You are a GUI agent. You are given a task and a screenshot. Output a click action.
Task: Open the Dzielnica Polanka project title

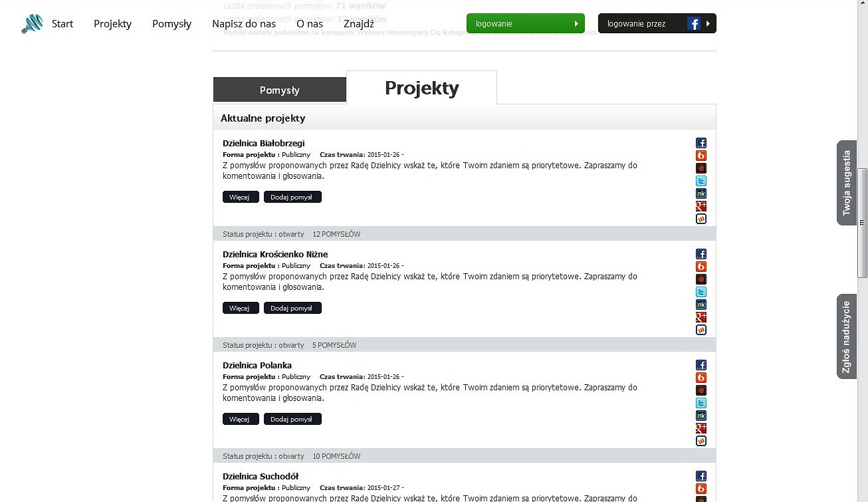pos(257,365)
